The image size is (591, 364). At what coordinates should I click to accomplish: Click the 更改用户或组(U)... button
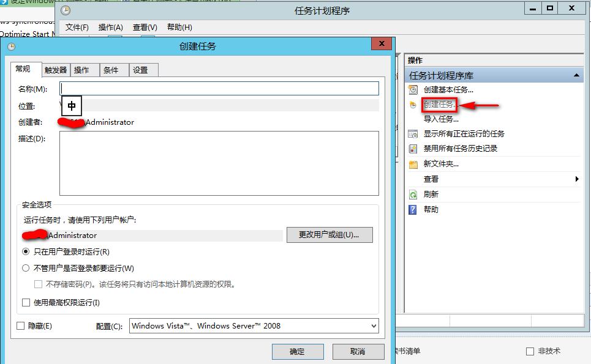coord(329,235)
